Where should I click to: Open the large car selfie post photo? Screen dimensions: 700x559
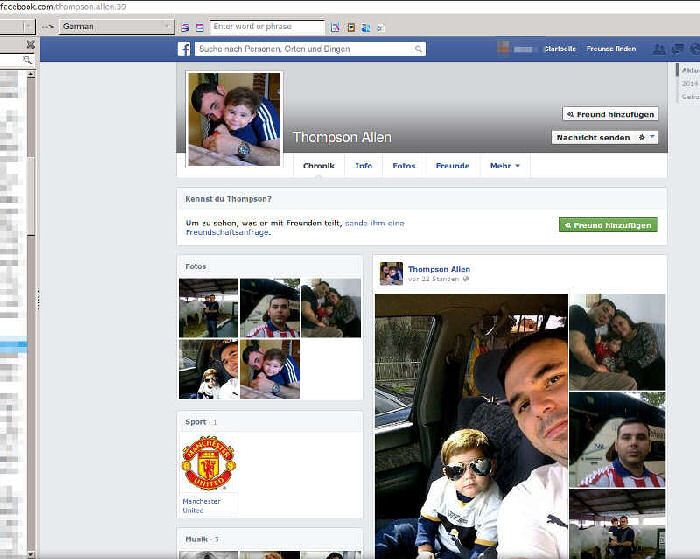point(471,426)
